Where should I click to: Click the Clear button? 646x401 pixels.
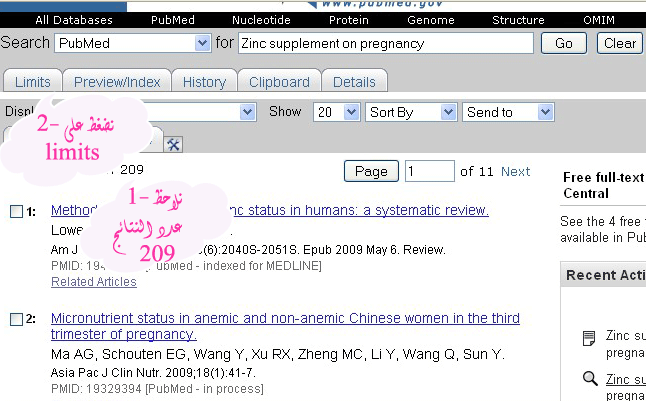pyautogui.click(x=620, y=43)
